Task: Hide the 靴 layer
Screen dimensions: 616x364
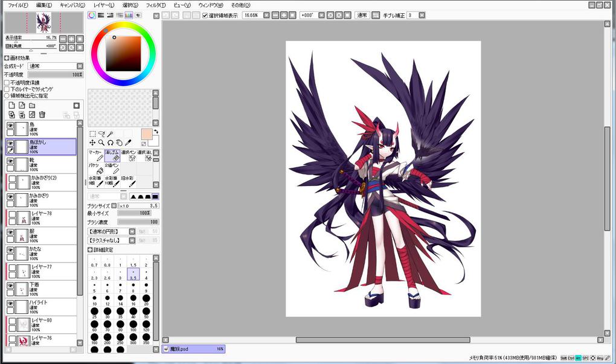Action: [10, 161]
